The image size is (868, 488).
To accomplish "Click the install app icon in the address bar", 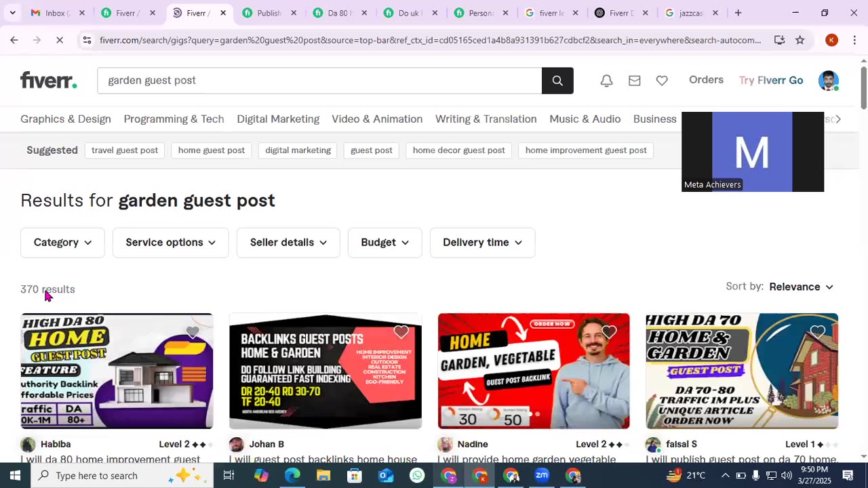I will [780, 41].
